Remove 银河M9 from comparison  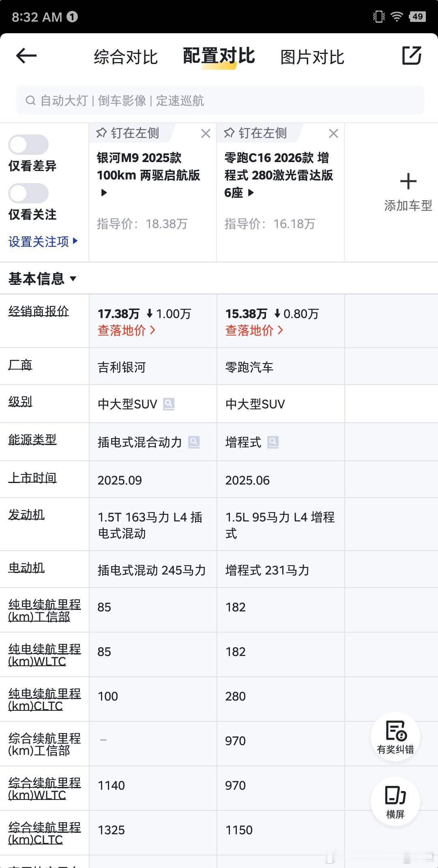206,133
